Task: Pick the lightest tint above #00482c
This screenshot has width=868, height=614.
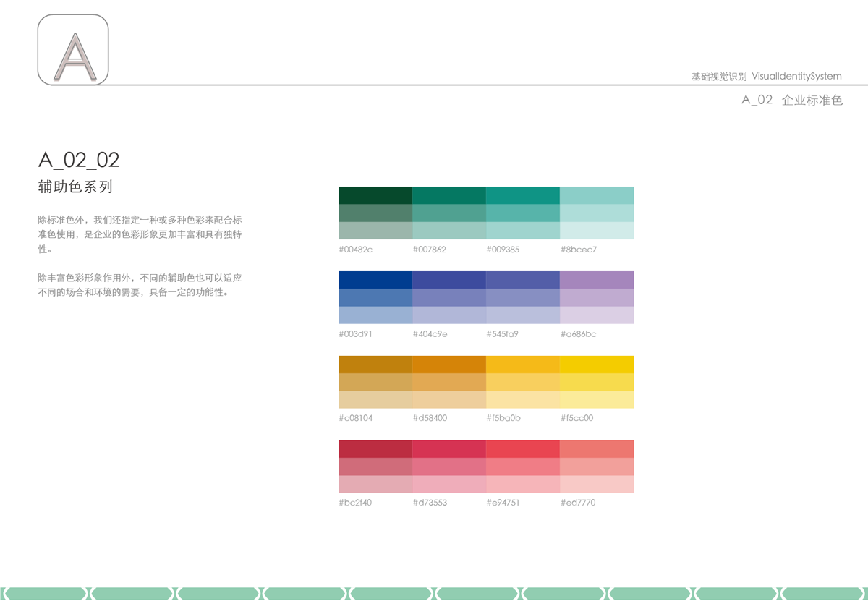Action: [375, 231]
